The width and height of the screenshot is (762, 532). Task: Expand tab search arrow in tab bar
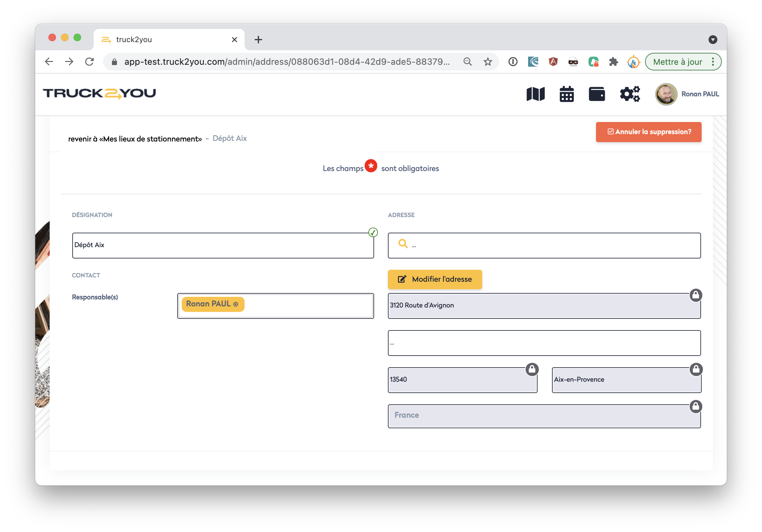[713, 40]
